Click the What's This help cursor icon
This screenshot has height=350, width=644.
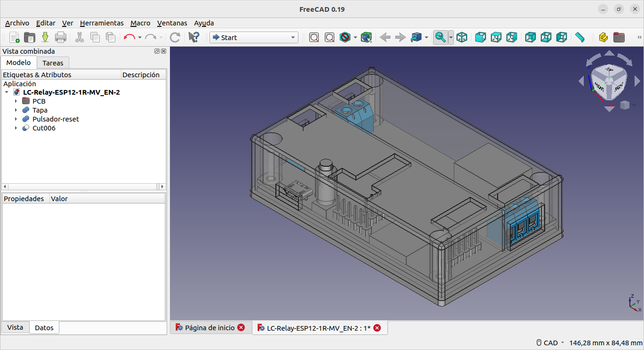(x=193, y=37)
